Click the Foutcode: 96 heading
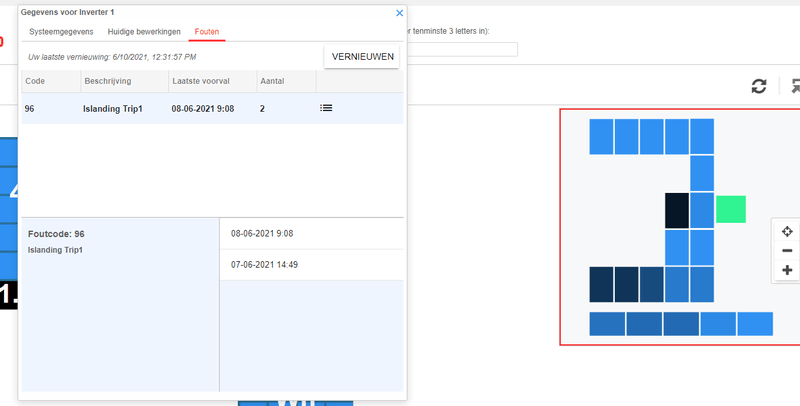 coord(56,234)
